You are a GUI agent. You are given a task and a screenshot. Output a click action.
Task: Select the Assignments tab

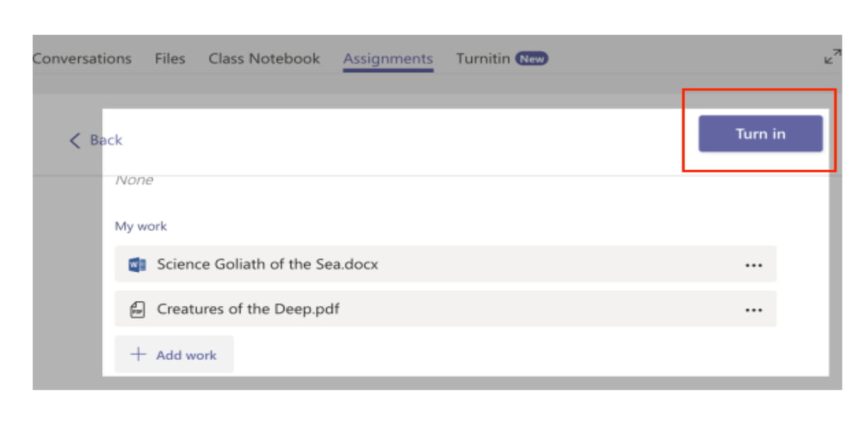[x=388, y=59]
